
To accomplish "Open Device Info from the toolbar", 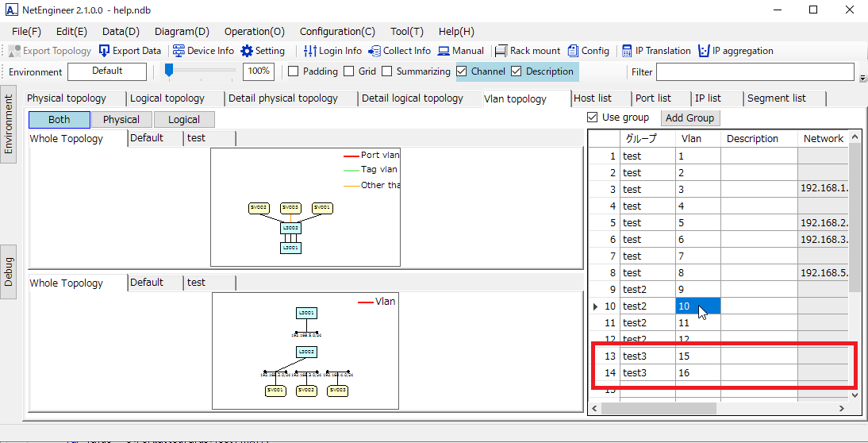I will coord(179,51).
